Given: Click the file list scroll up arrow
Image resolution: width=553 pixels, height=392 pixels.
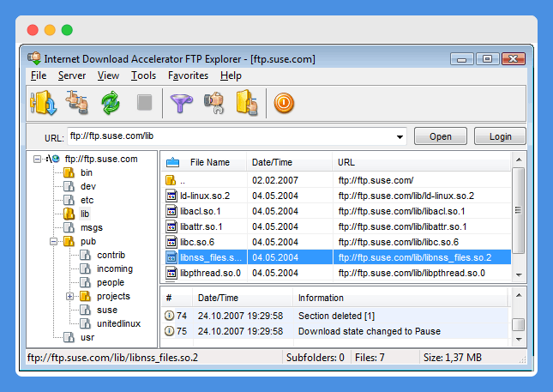Looking at the screenshot, I should (x=519, y=160).
